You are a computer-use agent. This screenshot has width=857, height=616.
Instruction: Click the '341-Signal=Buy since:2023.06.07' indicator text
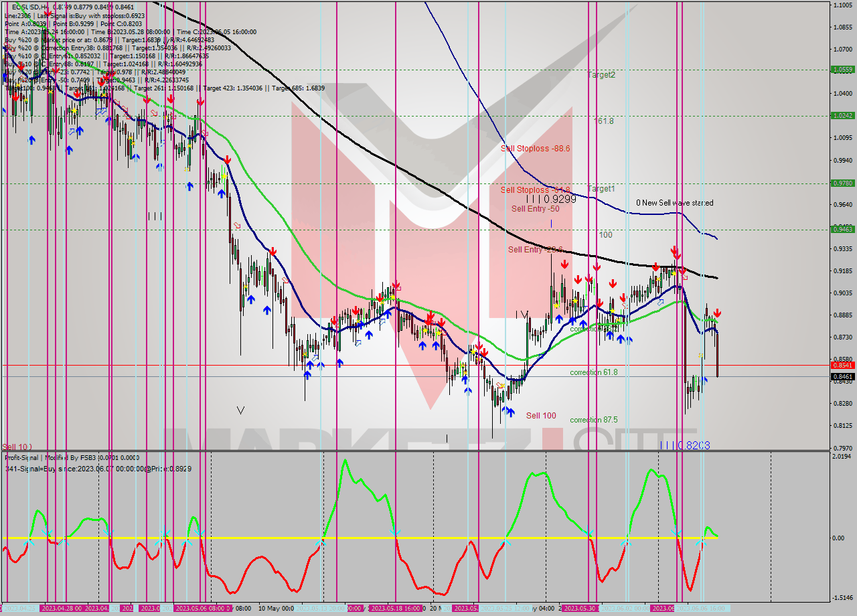point(98,469)
